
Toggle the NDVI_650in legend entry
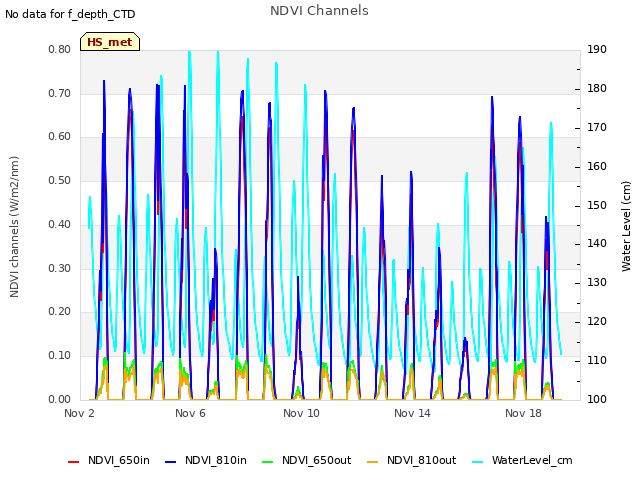pyautogui.click(x=109, y=460)
